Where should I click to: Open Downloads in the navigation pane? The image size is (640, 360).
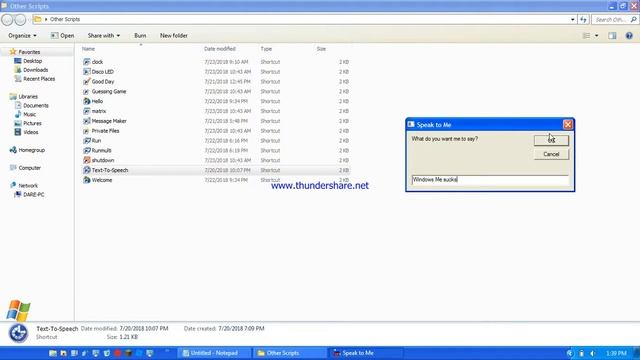pyautogui.click(x=36, y=70)
